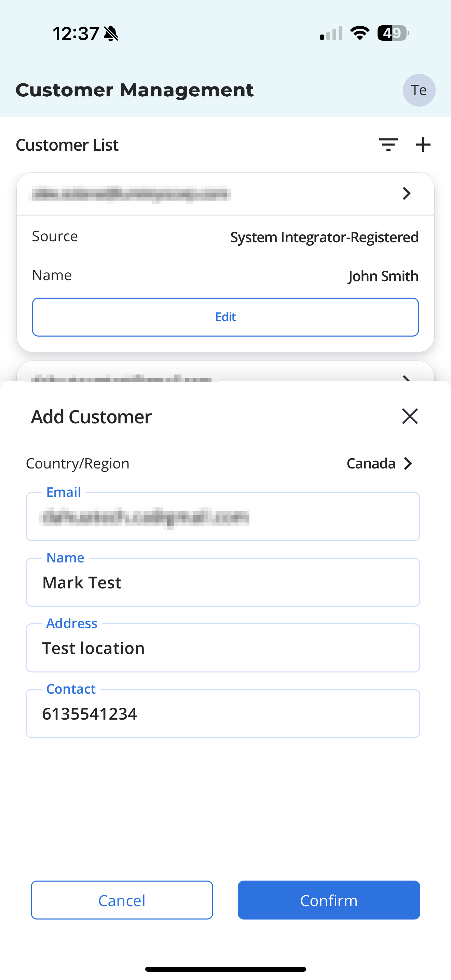
Task: Tap the Cancel button
Action: [122, 900]
